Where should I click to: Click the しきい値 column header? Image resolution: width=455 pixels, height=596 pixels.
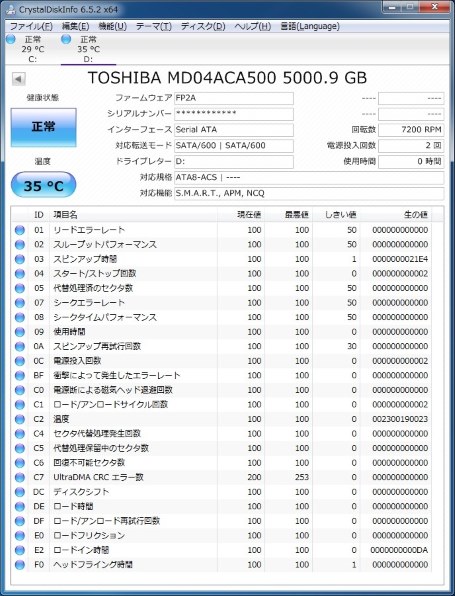click(x=336, y=215)
